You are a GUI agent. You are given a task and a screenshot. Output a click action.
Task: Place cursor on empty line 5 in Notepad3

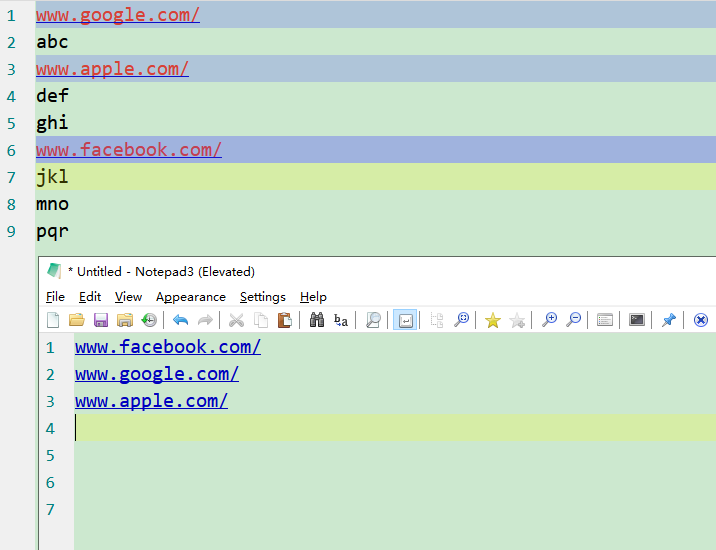(395, 455)
